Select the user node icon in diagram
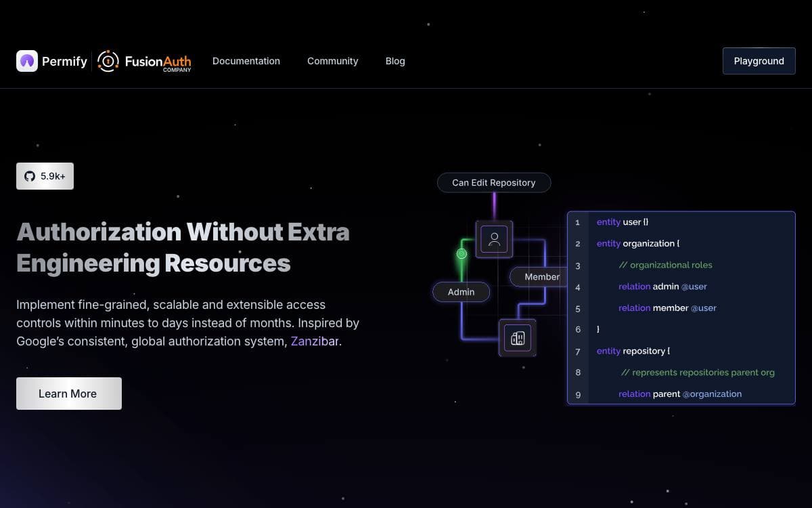 point(494,239)
